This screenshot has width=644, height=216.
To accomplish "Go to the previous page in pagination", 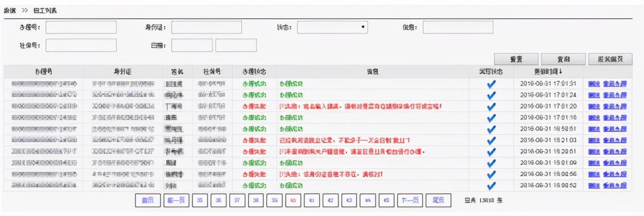I will click(x=176, y=201).
